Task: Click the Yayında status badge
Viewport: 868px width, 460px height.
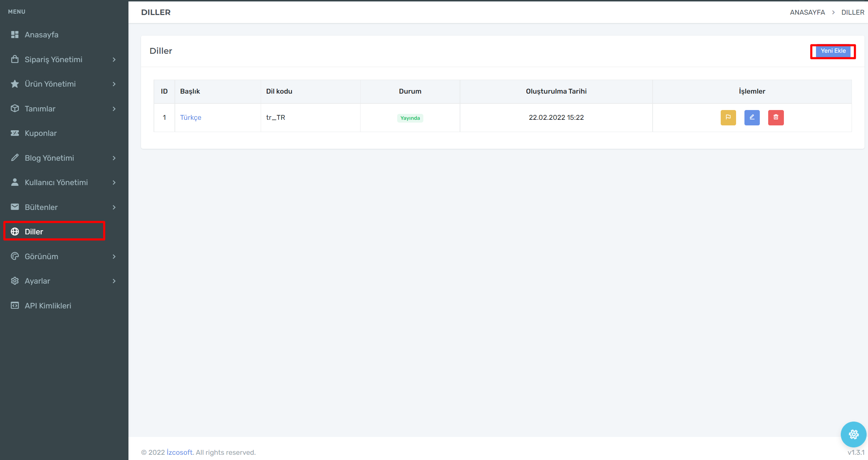Action: tap(410, 118)
